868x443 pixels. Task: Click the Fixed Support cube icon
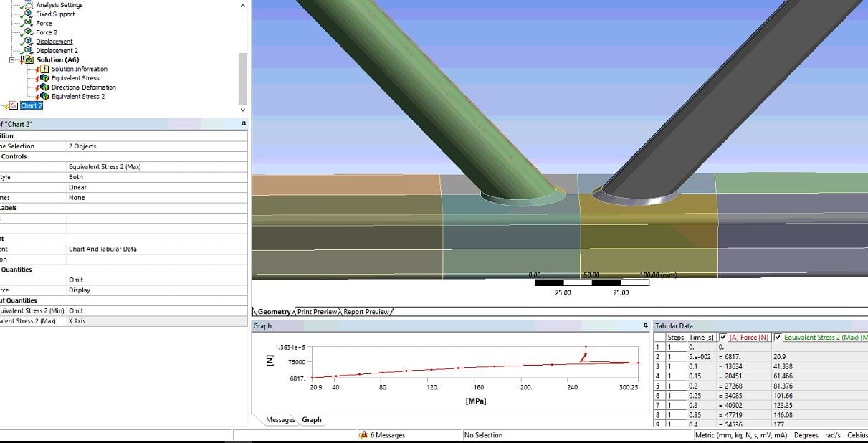pyautogui.click(x=28, y=14)
